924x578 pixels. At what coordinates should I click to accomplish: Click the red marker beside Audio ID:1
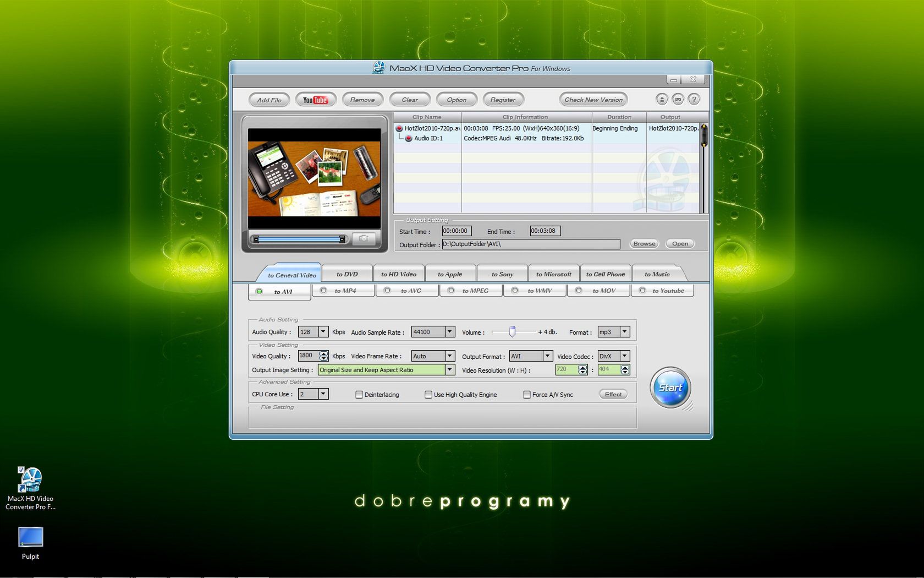tap(409, 138)
